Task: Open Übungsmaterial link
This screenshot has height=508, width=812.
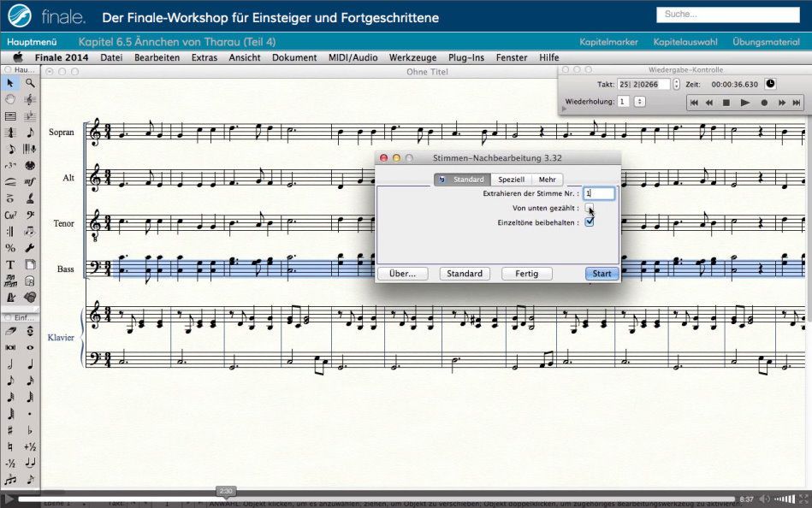Action: tap(766, 42)
